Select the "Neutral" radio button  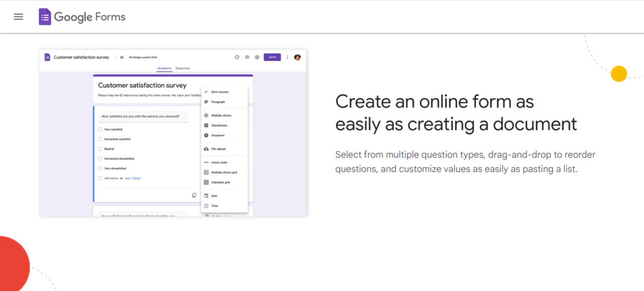click(x=101, y=149)
